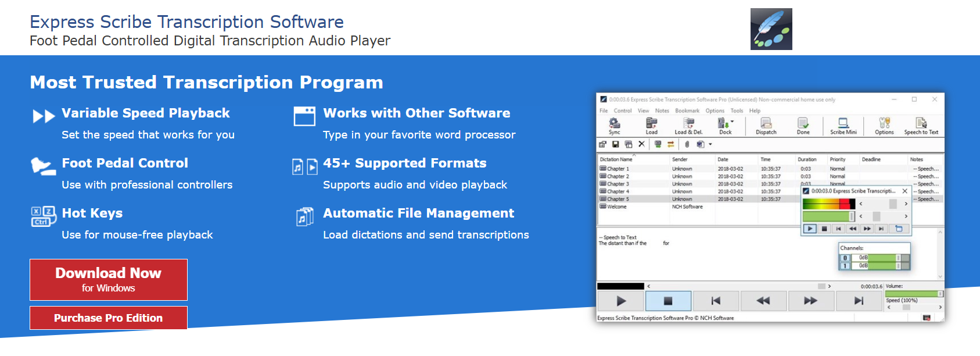This screenshot has height=356, width=980.
Task: Click Download Now for Windows button
Action: (x=109, y=280)
